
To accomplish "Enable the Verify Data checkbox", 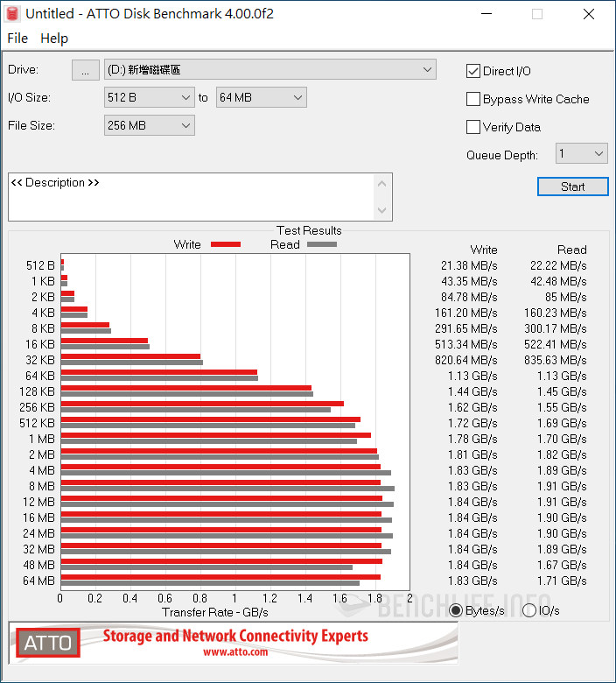I will (x=473, y=127).
